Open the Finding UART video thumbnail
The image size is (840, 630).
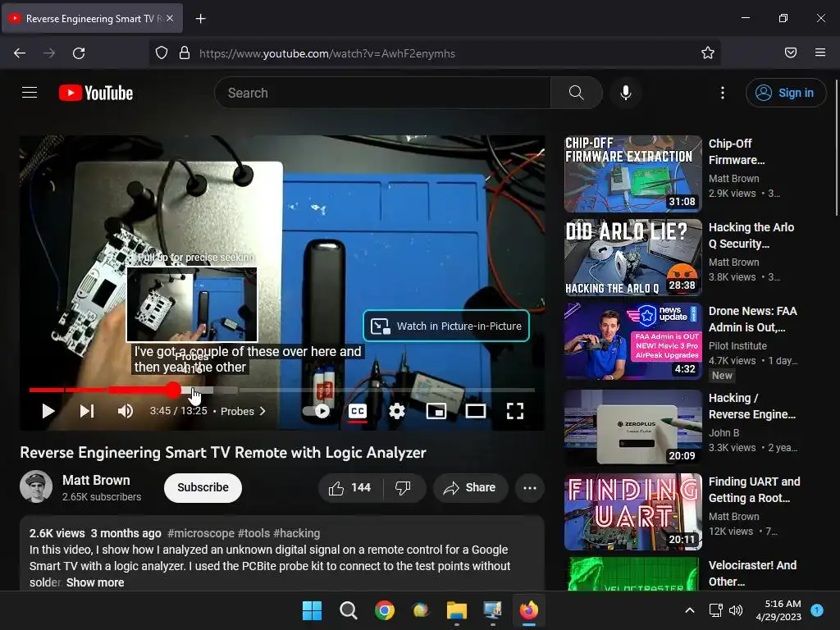pos(632,512)
